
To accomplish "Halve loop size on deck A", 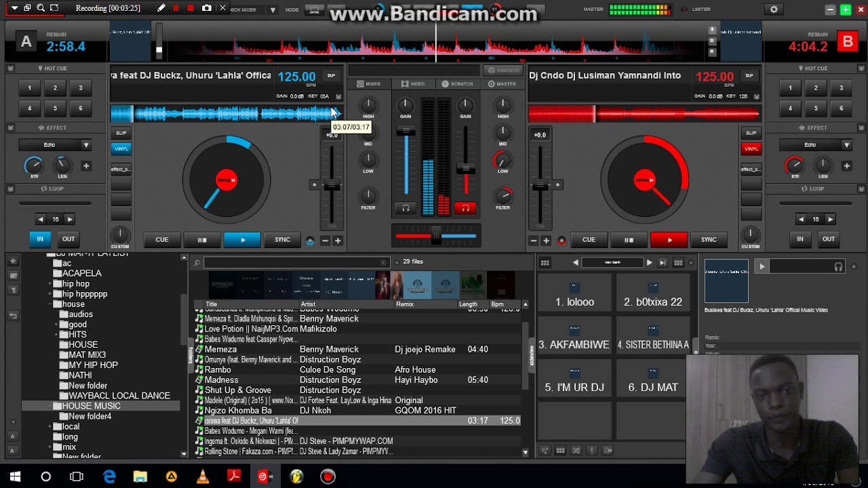I will [41, 219].
